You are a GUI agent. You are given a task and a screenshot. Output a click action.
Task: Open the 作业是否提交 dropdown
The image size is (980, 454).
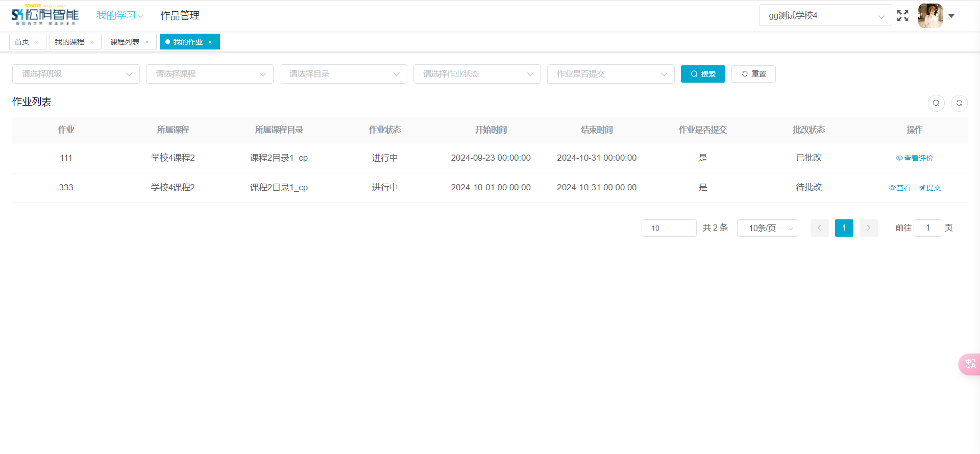pos(610,74)
